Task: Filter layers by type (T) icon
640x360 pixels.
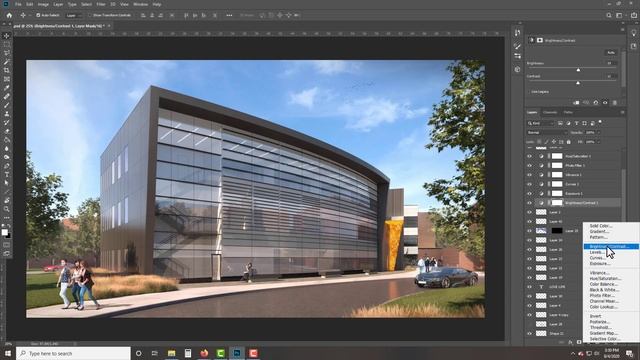Action: coord(576,123)
